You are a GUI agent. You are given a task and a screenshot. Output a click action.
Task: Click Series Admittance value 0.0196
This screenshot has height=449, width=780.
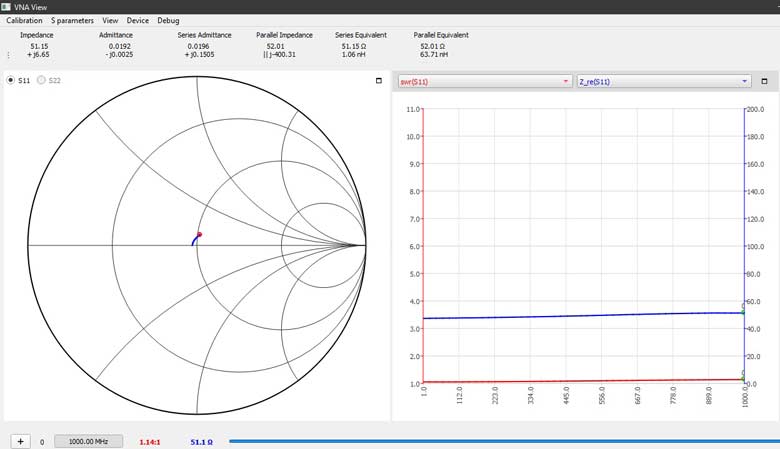pos(198,46)
